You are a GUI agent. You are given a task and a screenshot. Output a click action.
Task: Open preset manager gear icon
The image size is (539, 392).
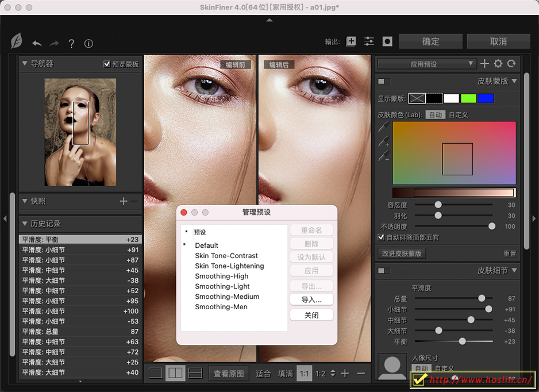(498, 64)
